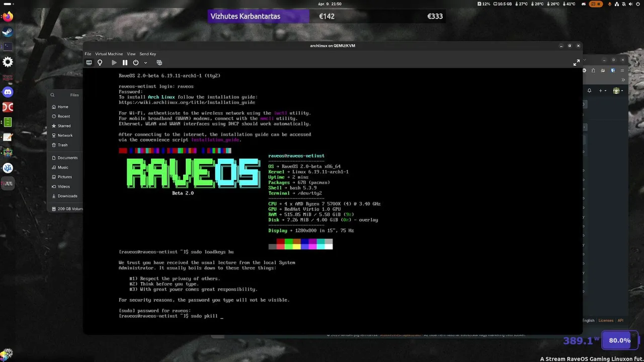Click the show applications icon at dock bottom
The image size is (644, 362).
pyautogui.click(x=7, y=354)
